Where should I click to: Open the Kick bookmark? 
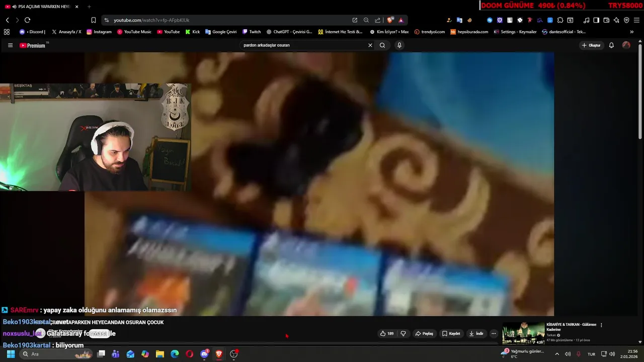click(193, 32)
